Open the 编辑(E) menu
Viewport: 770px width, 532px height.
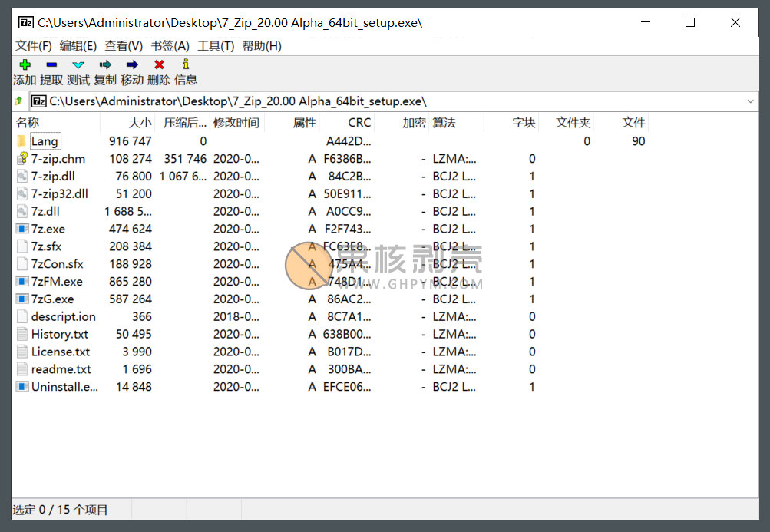[x=78, y=46]
